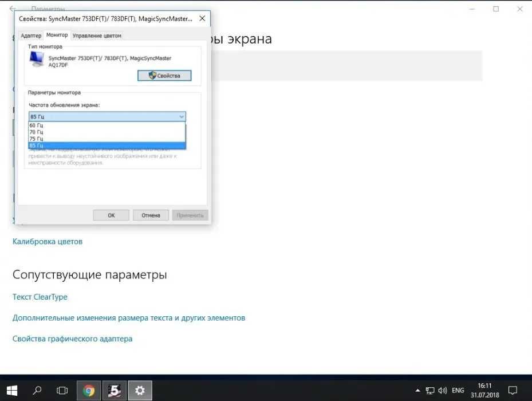Choose 70 Hz refresh rate option
This screenshot has width=532, height=401.
pyautogui.click(x=107, y=132)
